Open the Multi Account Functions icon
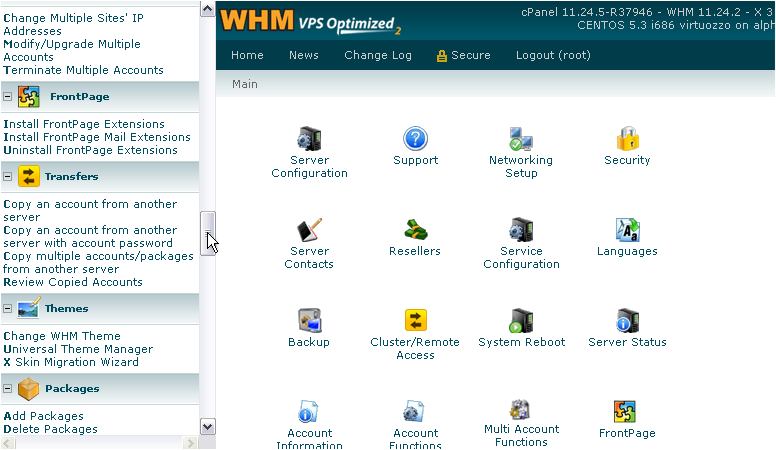The width and height of the screenshot is (776, 450). (x=520, y=410)
